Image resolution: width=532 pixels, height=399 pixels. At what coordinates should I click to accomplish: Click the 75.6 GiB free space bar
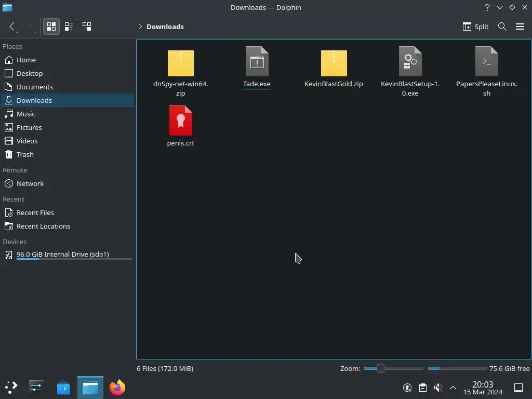pyautogui.click(x=457, y=368)
